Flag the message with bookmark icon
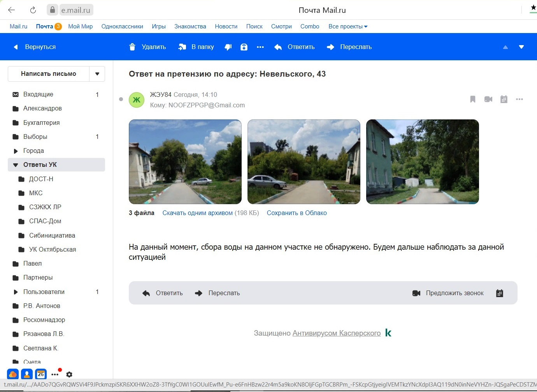Image resolution: width=537 pixels, height=392 pixels. [473, 99]
